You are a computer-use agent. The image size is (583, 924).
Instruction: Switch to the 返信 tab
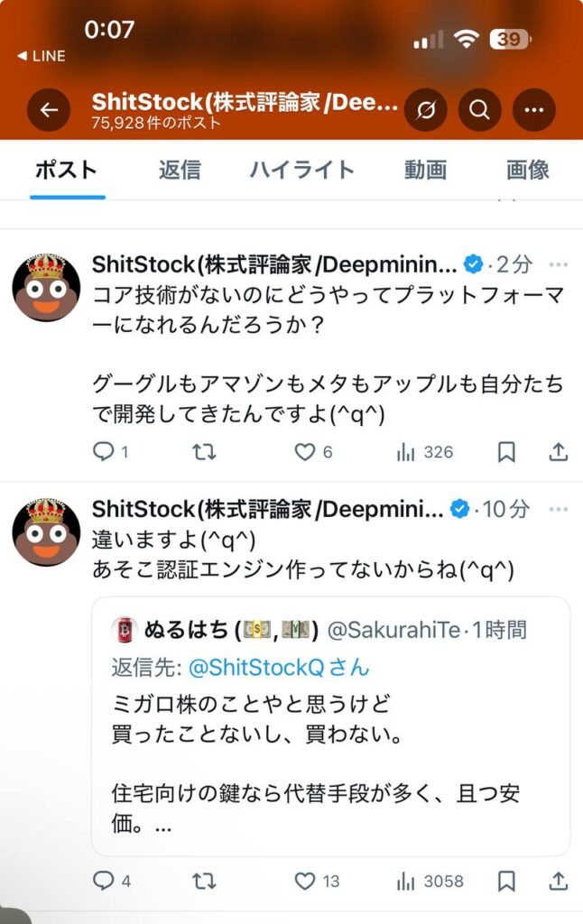click(x=180, y=170)
